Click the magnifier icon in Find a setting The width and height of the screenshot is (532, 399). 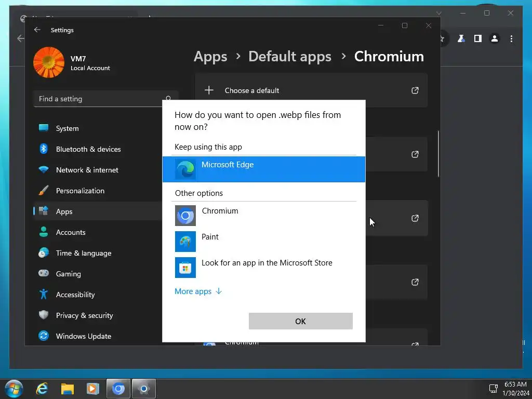tap(168, 98)
